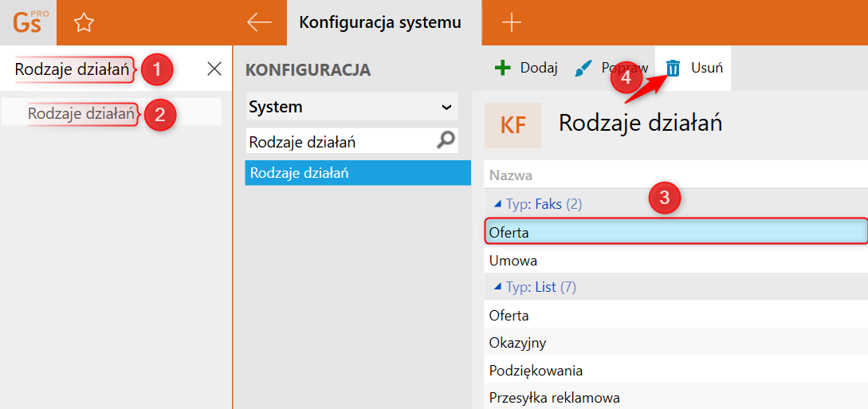Click the green plus Dodaj icon

click(x=503, y=68)
